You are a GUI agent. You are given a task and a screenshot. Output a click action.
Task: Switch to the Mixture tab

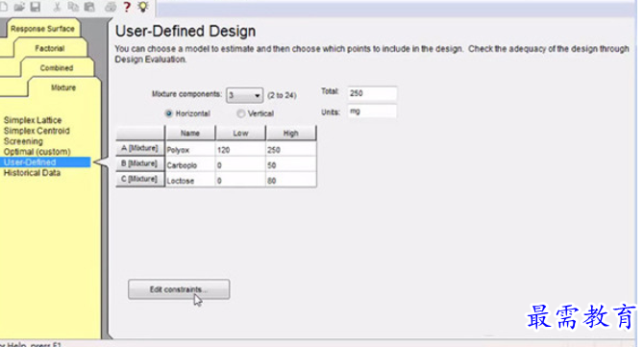point(63,87)
